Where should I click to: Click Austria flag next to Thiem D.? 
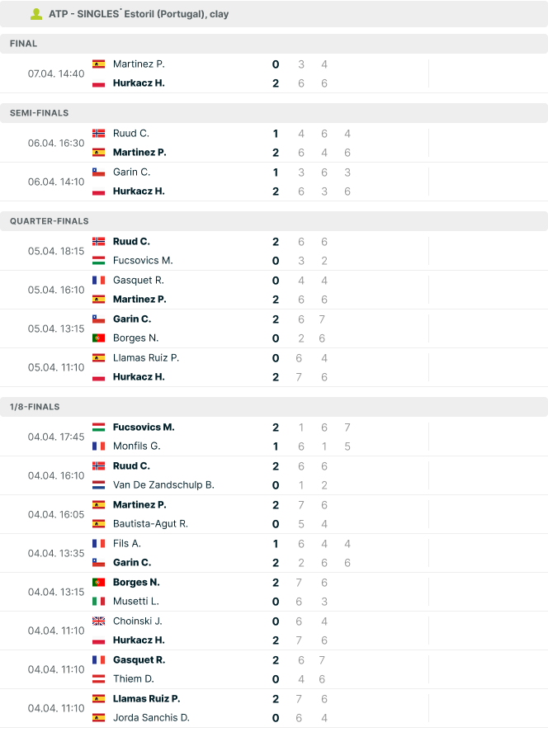pos(99,679)
